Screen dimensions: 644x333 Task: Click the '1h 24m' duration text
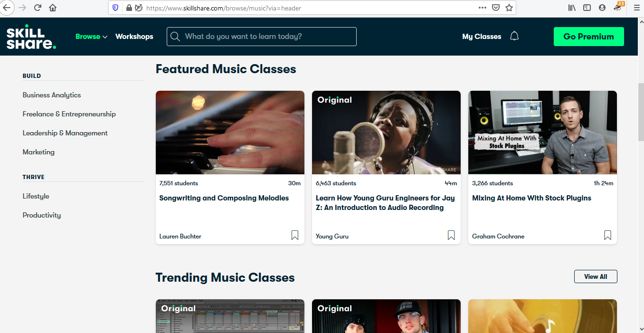(x=604, y=183)
